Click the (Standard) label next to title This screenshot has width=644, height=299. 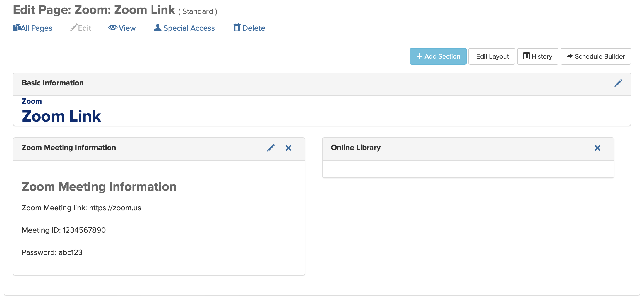click(x=198, y=11)
